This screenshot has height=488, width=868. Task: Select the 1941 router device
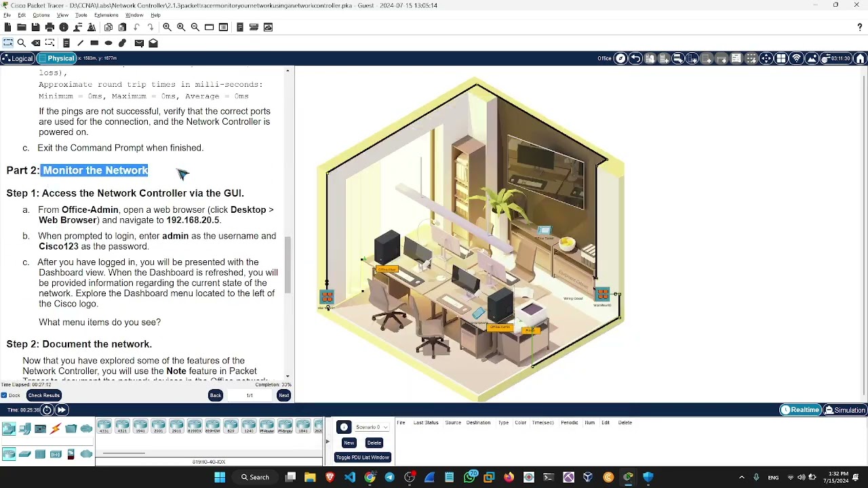click(x=140, y=427)
